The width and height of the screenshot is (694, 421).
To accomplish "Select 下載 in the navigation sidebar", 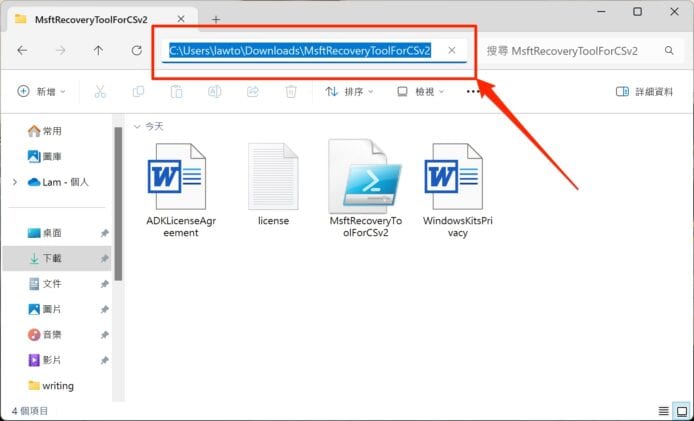I will [x=52, y=258].
